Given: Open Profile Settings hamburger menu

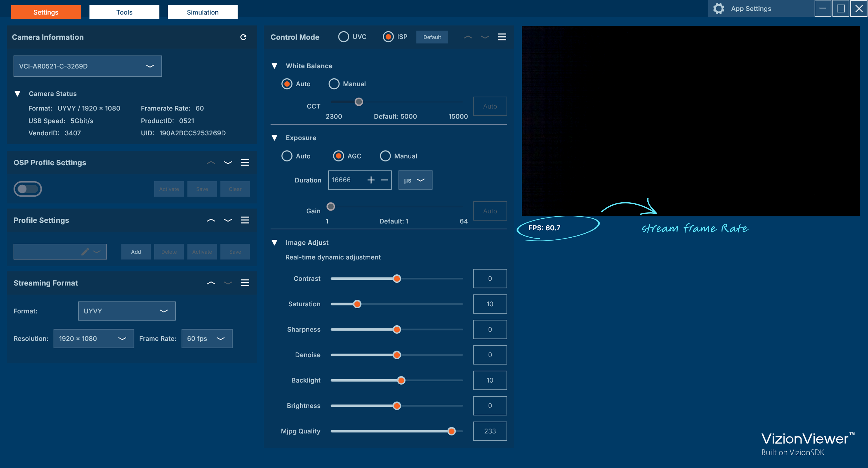Looking at the screenshot, I should 245,220.
